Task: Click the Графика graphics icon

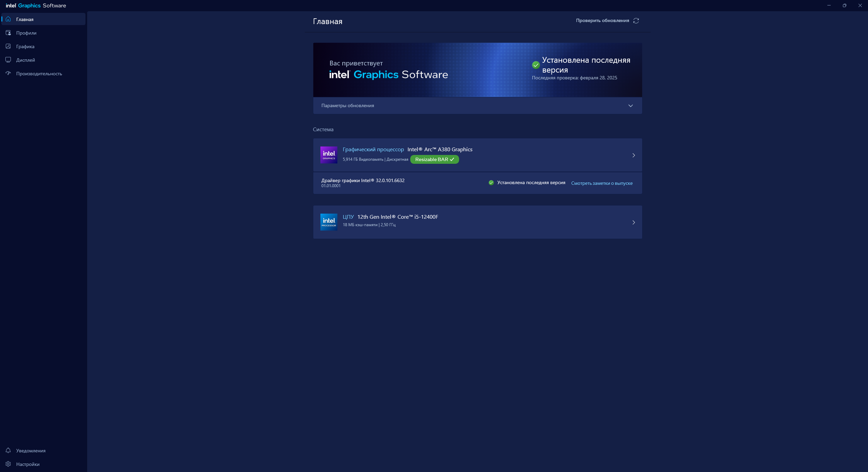Action: (8, 46)
